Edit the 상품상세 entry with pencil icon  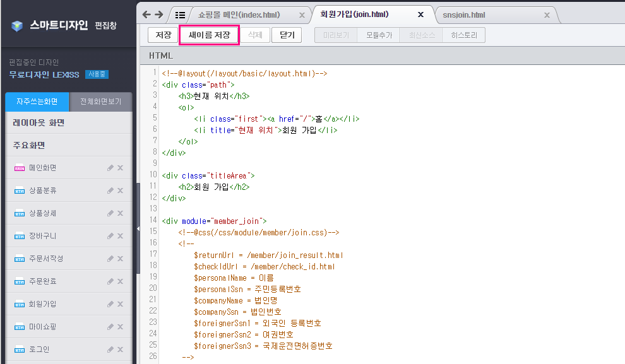(x=110, y=213)
